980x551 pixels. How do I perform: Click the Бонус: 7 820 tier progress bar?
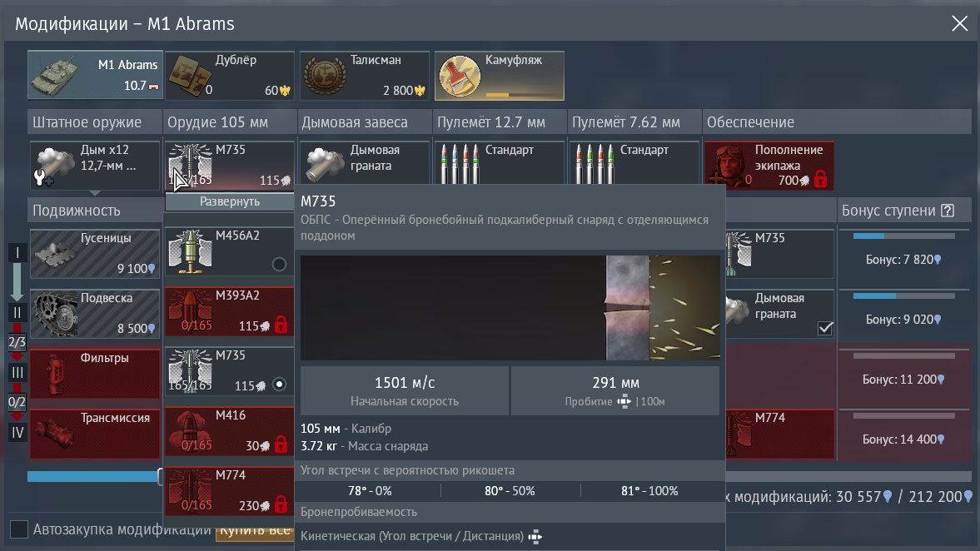coord(903,236)
